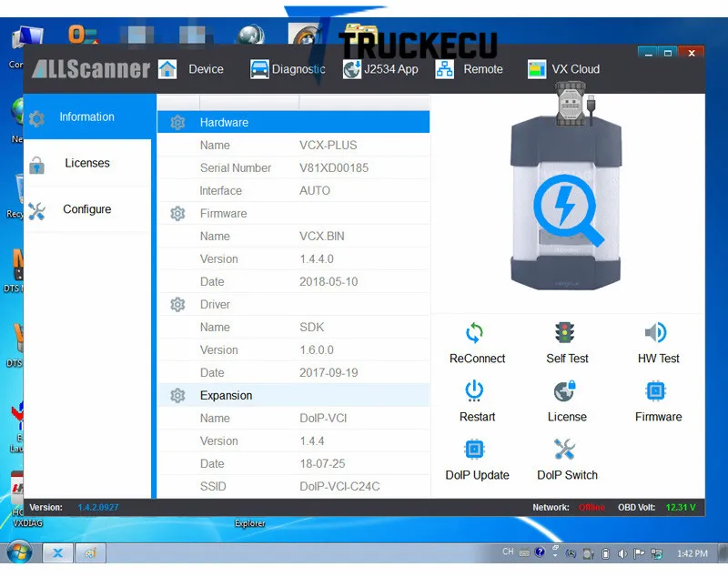Select firmware date 2018-05-10
Screen dimensions: 728x577
pyautogui.click(x=329, y=282)
